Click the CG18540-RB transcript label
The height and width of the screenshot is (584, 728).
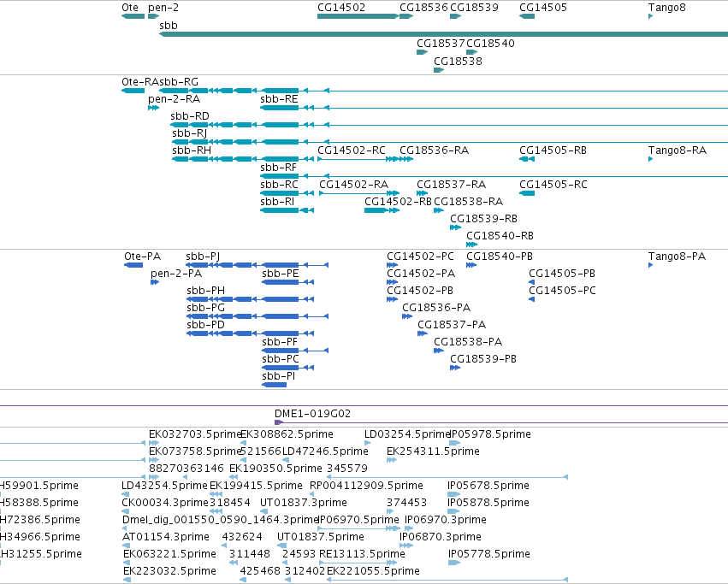click(500, 236)
